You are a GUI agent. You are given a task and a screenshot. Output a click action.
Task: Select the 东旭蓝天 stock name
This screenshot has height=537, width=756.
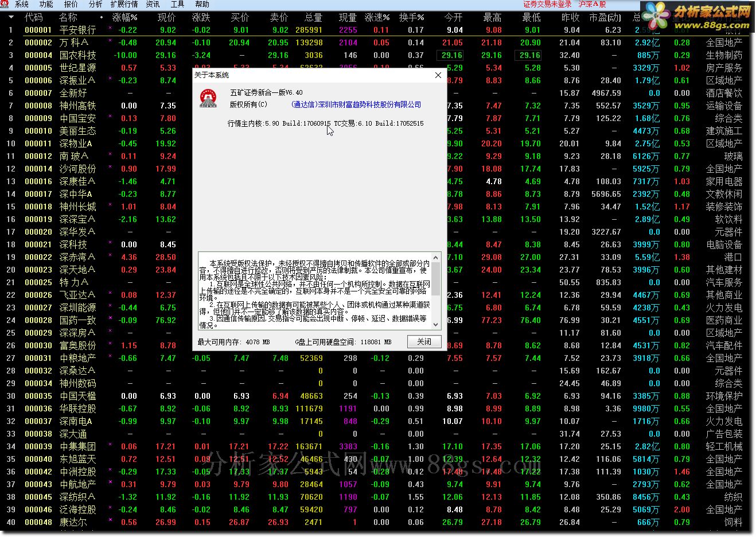(x=78, y=459)
